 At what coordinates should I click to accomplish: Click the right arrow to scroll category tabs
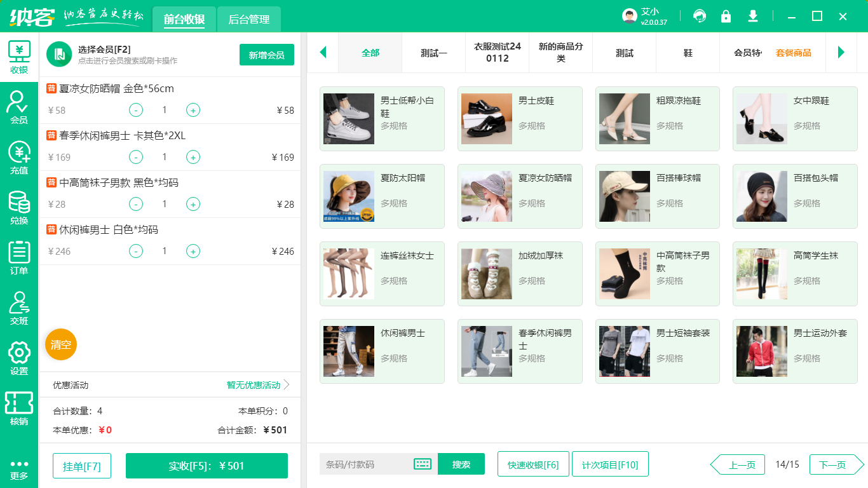click(841, 53)
